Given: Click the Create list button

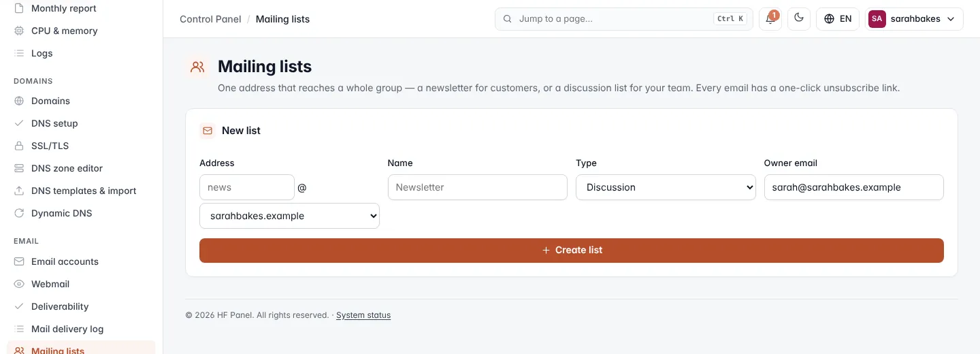Looking at the screenshot, I should [x=572, y=251].
